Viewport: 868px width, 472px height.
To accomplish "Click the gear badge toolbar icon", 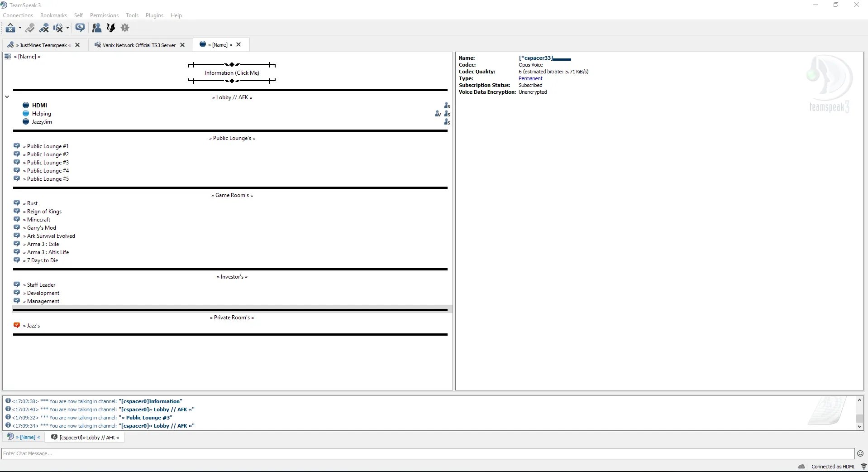I will click(125, 28).
